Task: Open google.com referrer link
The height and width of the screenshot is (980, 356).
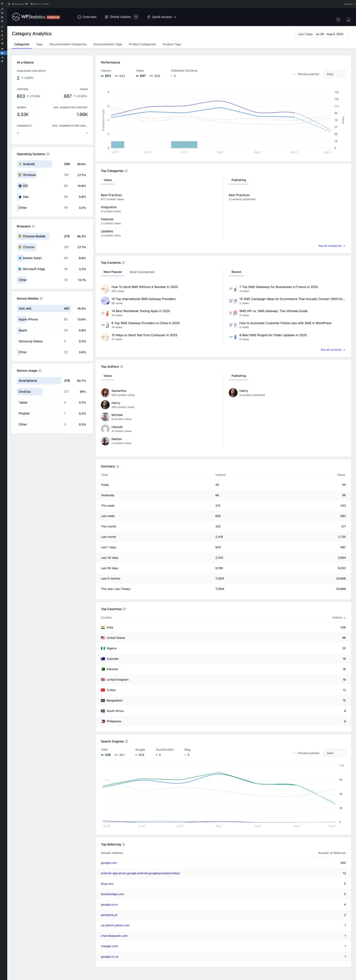Action: (109, 863)
